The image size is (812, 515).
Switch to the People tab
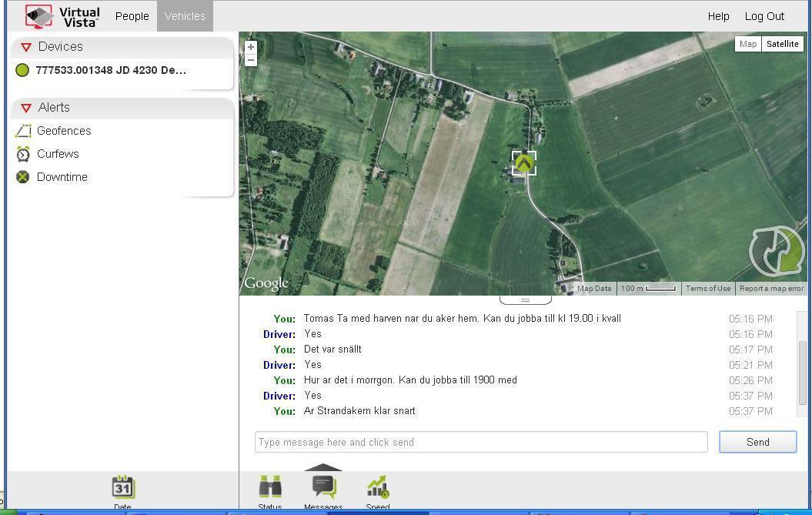point(132,16)
